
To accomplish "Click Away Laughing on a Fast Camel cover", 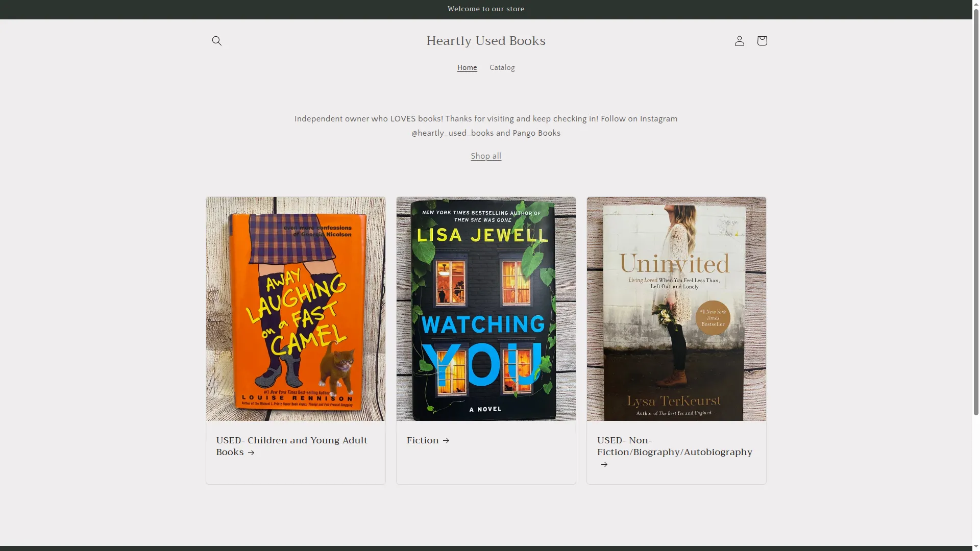I will pos(296,309).
